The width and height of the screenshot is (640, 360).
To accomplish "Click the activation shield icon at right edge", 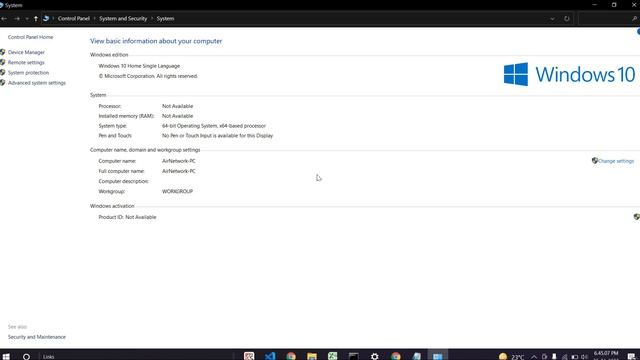I will pos(637,217).
